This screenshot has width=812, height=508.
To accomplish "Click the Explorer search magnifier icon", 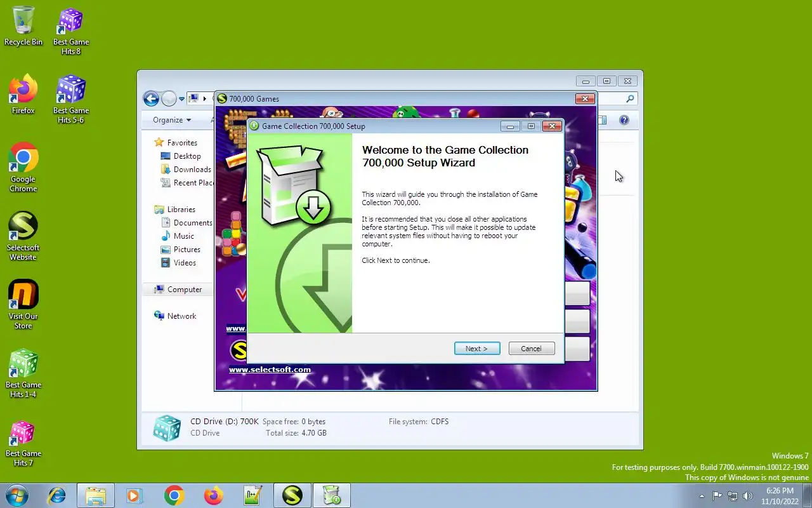I will [x=630, y=98].
